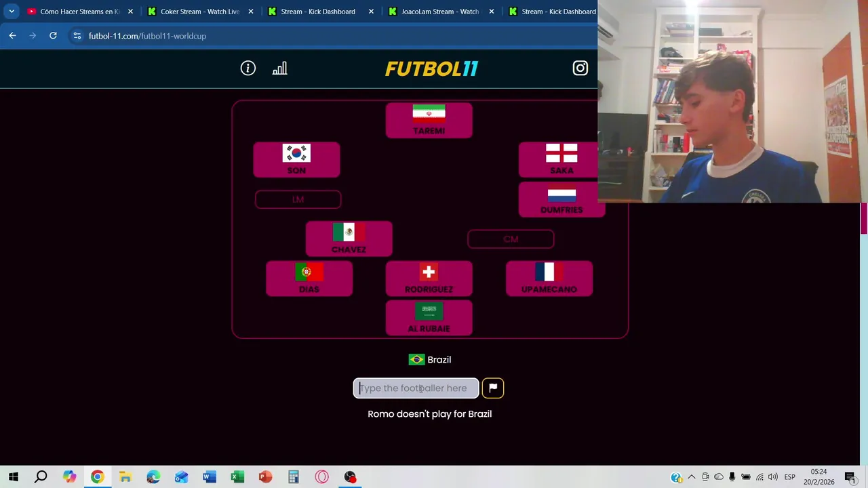Open File Explorer on the taskbar
The width and height of the screenshot is (868, 488).
(x=125, y=477)
